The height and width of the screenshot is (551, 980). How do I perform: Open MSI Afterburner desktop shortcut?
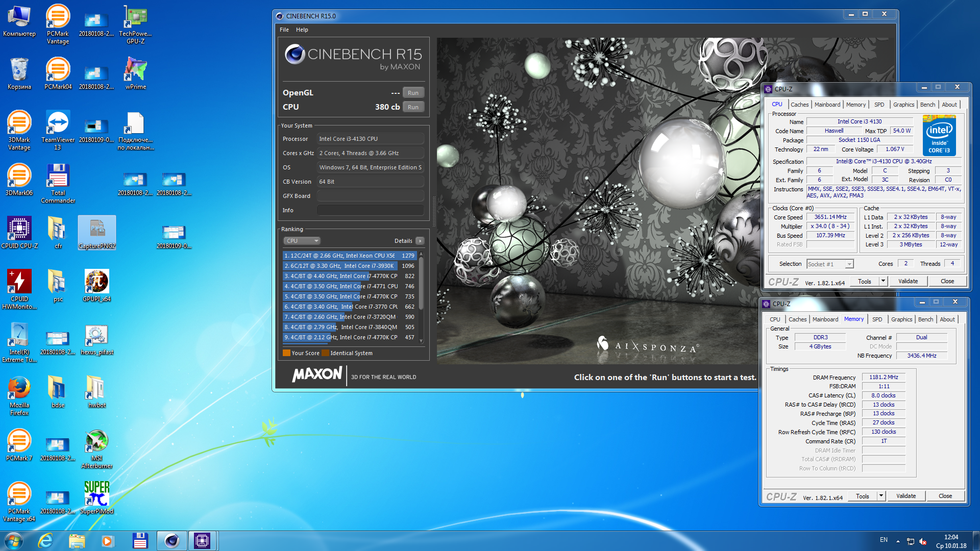click(96, 449)
